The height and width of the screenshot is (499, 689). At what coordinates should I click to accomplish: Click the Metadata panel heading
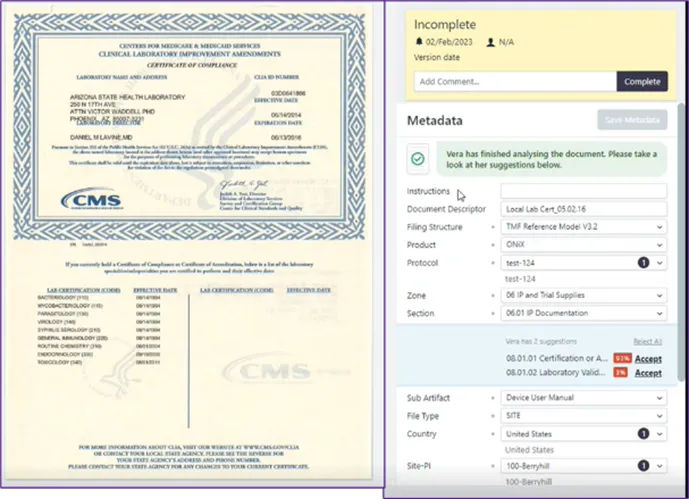(x=435, y=120)
